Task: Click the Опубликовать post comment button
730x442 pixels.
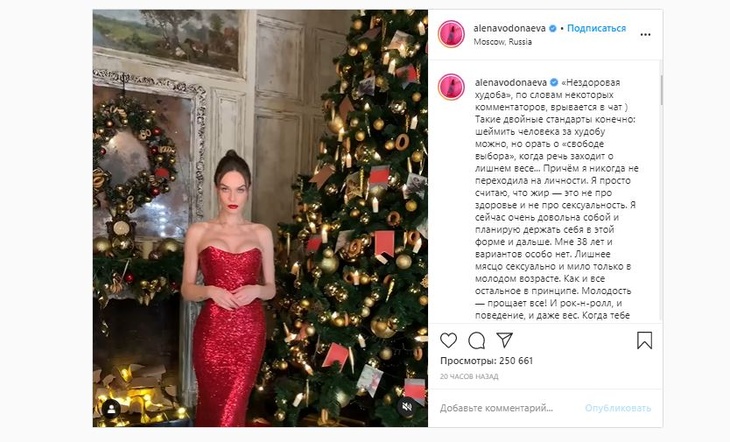Action: tap(618, 408)
